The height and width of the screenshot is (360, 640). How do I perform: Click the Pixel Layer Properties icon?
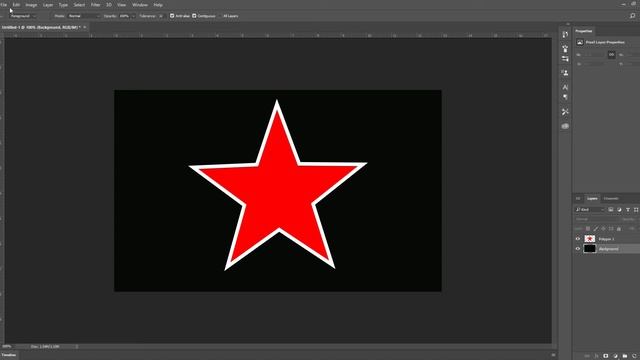coord(580,42)
